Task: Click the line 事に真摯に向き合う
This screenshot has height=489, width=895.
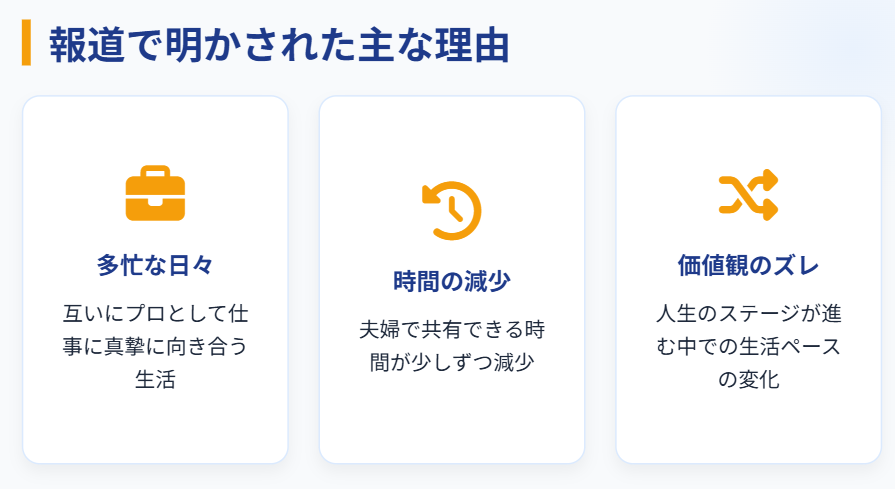Action: 155,346
